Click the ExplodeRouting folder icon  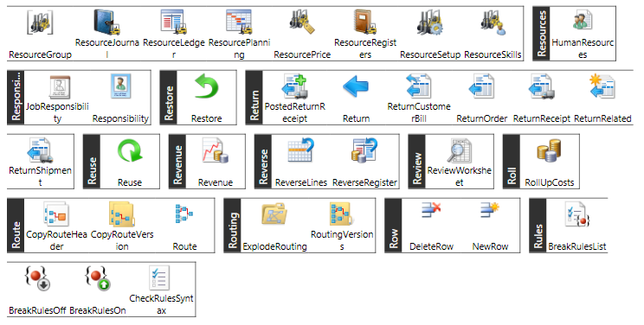pyautogui.click(x=274, y=213)
